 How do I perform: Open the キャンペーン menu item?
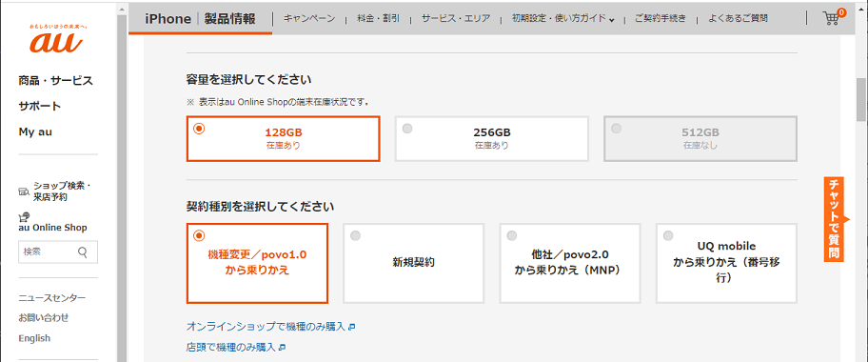click(309, 18)
